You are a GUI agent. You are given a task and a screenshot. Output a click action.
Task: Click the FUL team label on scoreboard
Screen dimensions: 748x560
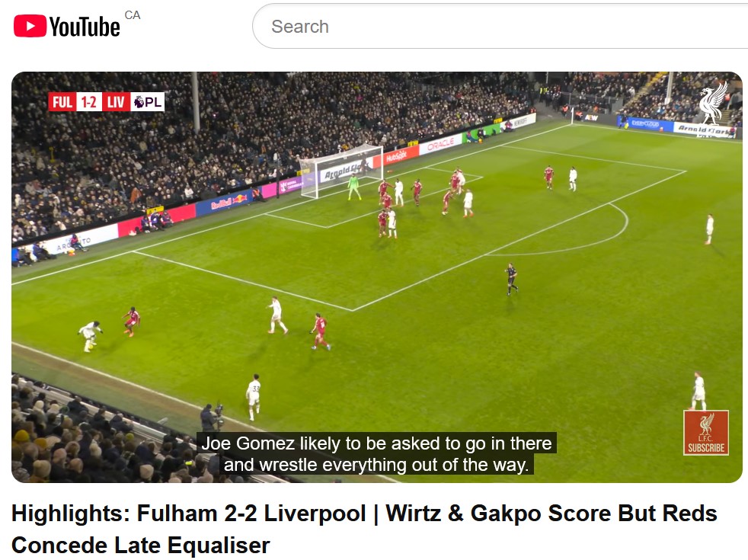[62, 102]
